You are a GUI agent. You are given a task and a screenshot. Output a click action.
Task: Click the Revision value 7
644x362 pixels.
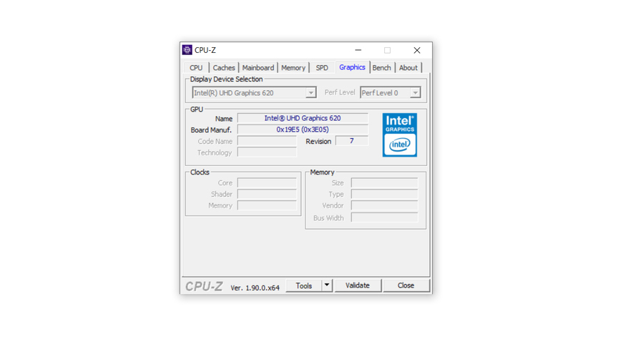[351, 141]
